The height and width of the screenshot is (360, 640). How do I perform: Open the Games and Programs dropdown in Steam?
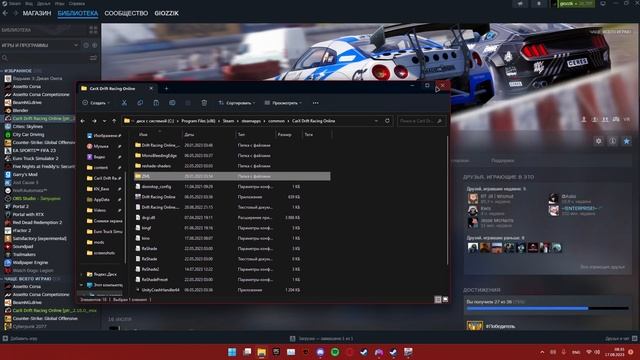pyautogui.click(x=40, y=45)
